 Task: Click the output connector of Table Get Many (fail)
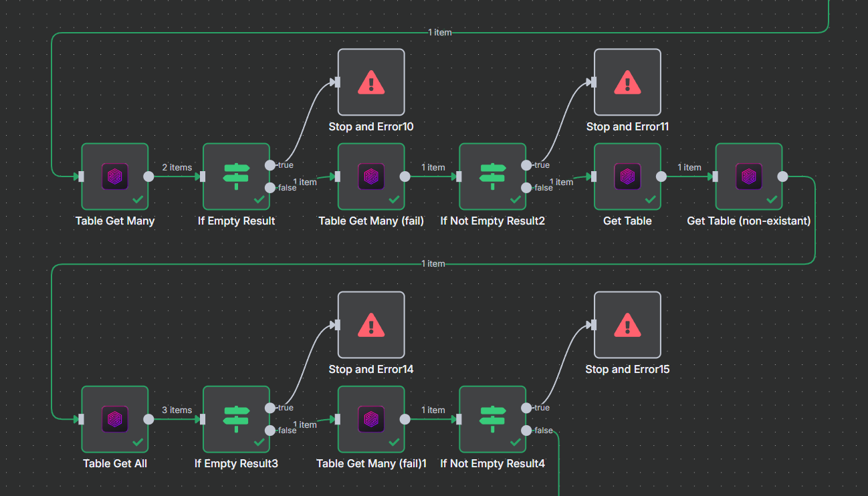point(405,176)
